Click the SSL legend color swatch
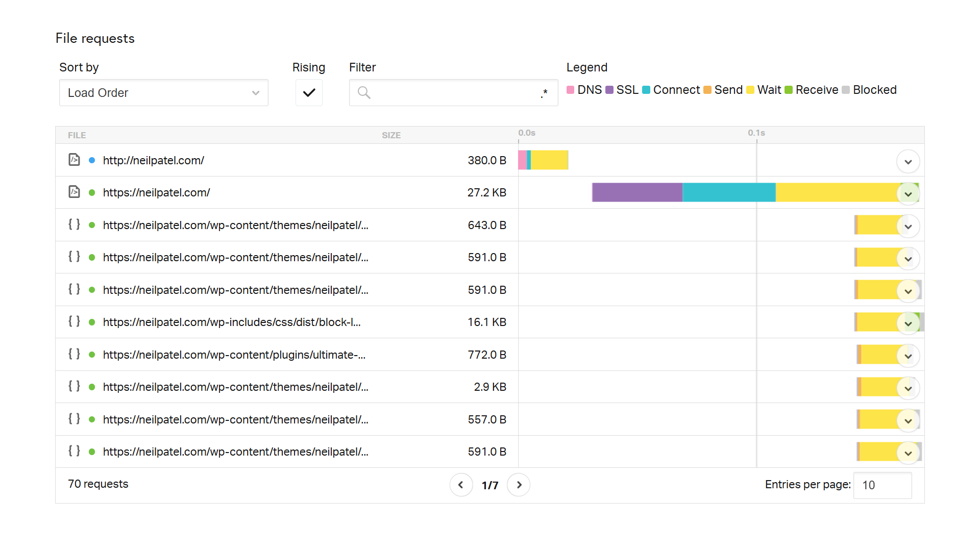980x551 pixels. (x=609, y=90)
